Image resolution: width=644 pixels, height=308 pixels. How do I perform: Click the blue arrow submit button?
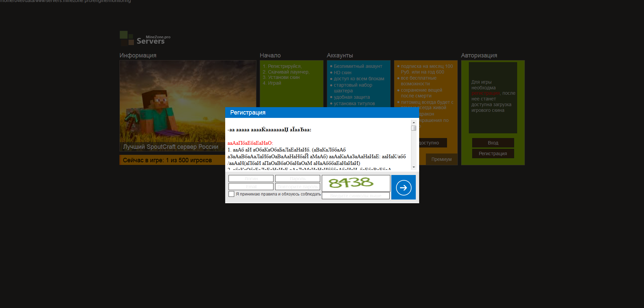(403, 187)
